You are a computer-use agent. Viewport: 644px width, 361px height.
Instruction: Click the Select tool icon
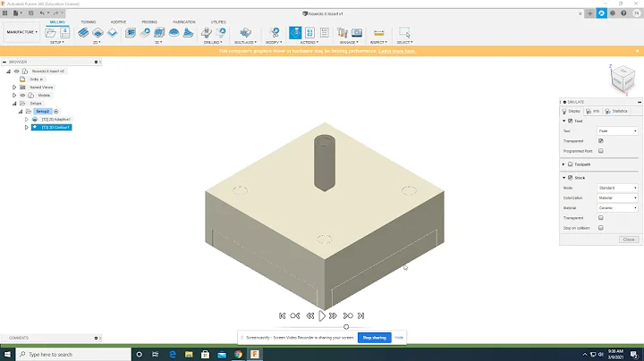pos(404,32)
